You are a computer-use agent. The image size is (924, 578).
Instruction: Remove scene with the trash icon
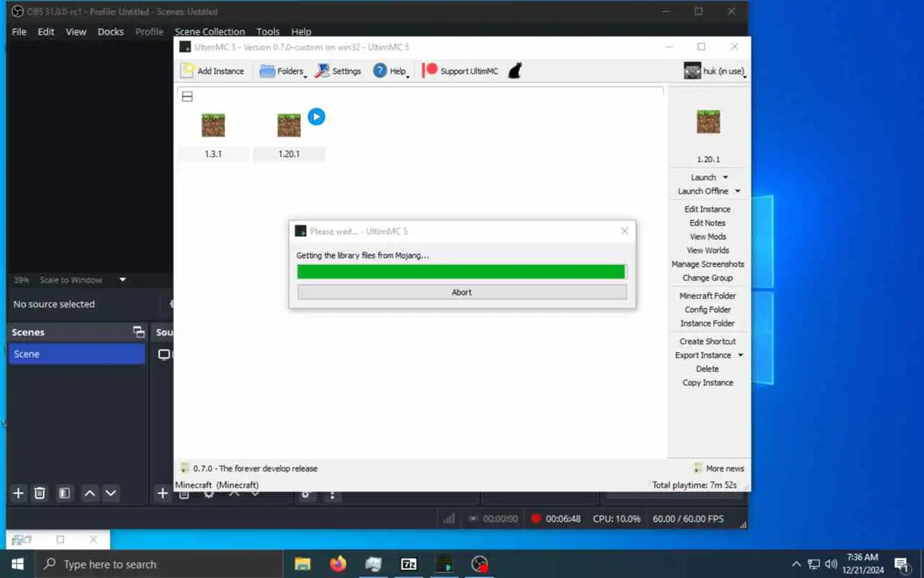pos(40,493)
